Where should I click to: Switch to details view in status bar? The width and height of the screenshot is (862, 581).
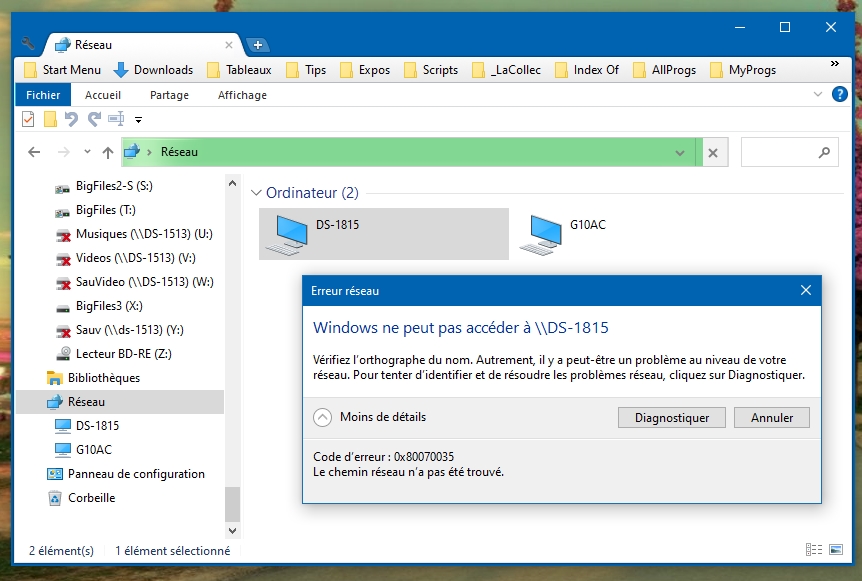click(x=814, y=550)
